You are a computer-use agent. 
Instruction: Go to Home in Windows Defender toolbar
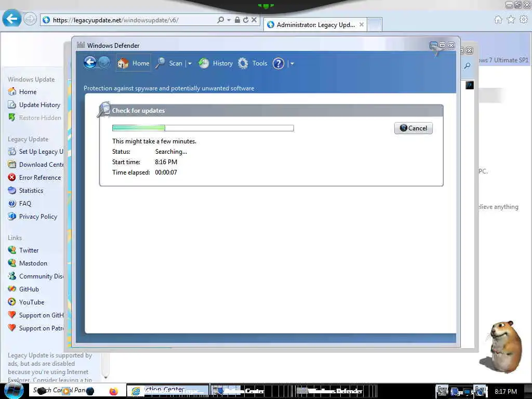pyautogui.click(x=133, y=63)
